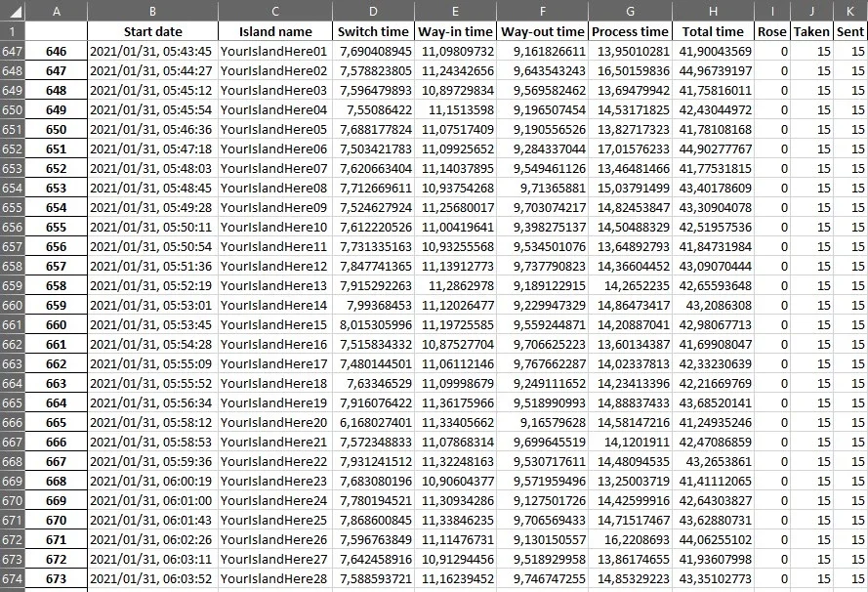This screenshot has width=868, height=592.
Task: Click the 'Island name' header cell
Action: (x=275, y=31)
